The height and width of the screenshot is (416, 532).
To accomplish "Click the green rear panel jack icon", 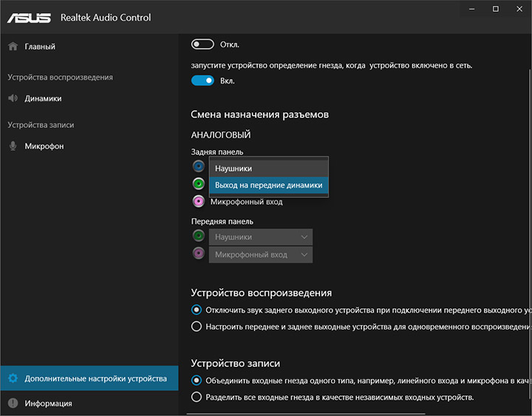I will [198, 184].
